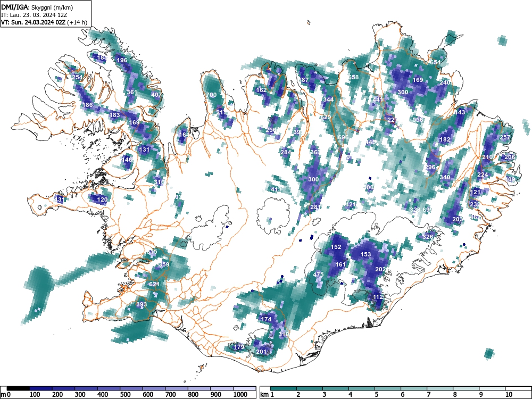532x399 pixels.
Task: Click the '240' visibility value
Action: point(445,82)
